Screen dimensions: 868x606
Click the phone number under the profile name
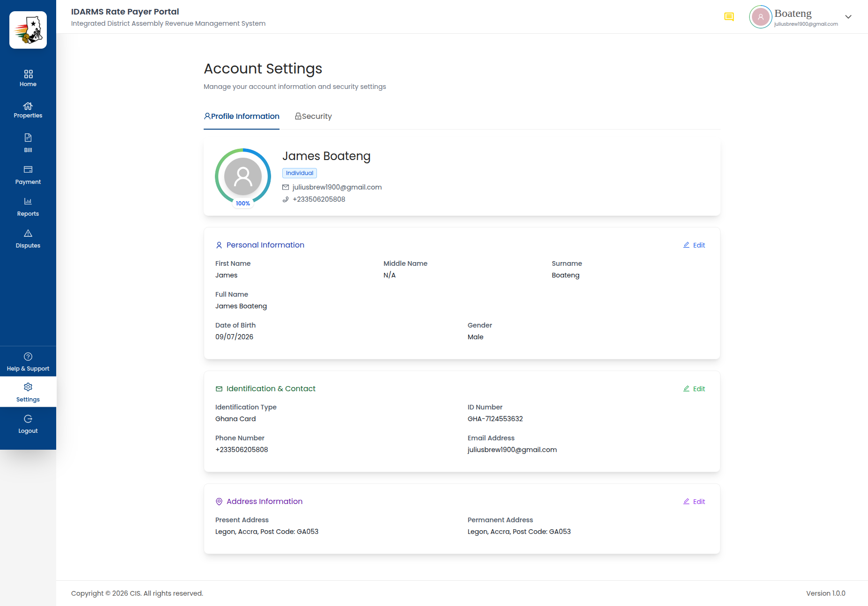[319, 199]
